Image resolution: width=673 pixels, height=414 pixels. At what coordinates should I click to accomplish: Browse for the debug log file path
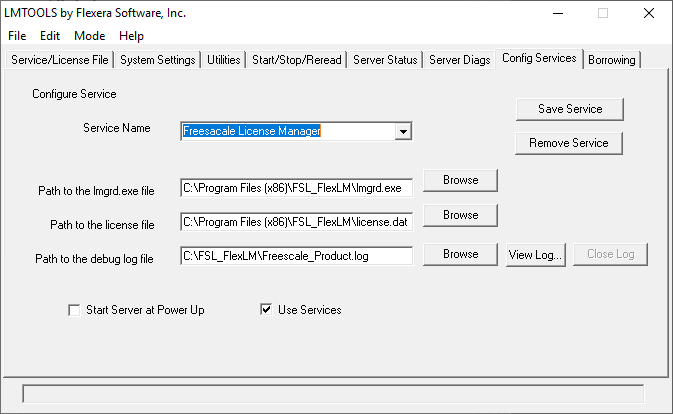click(x=461, y=254)
